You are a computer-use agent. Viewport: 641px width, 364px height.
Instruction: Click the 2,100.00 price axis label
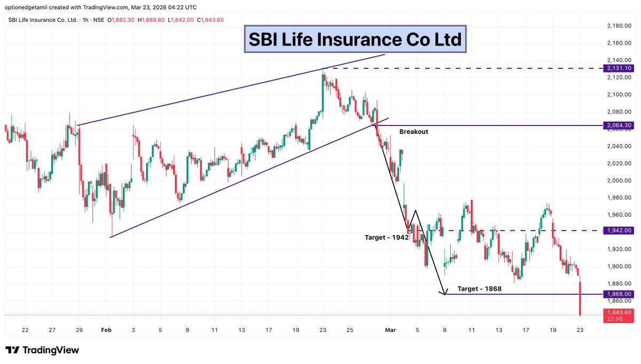[x=620, y=94]
